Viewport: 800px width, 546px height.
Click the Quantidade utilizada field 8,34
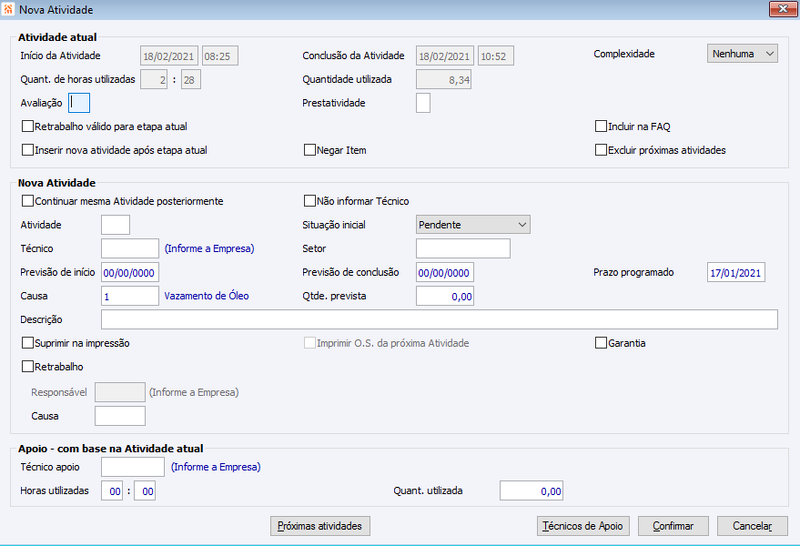coord(444,80)
